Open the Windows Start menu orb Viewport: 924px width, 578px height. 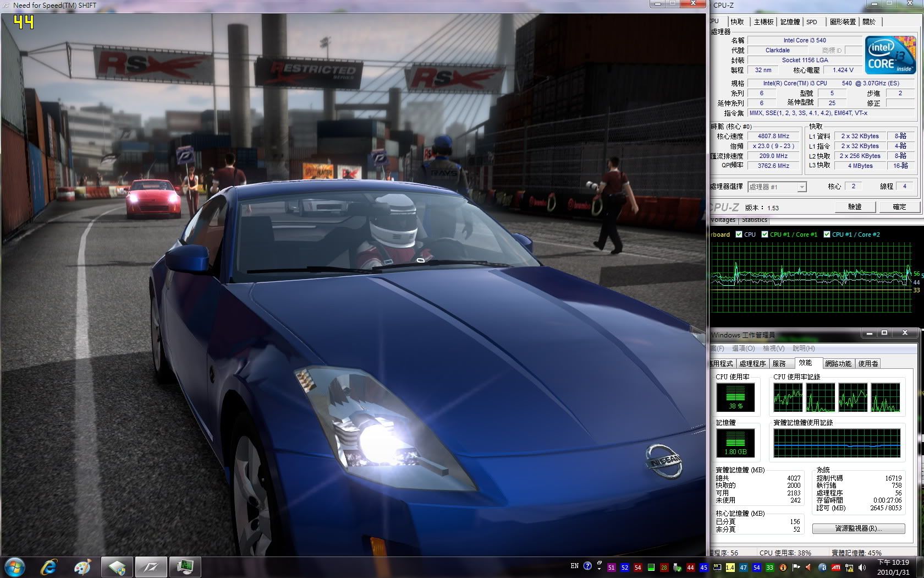15,566
